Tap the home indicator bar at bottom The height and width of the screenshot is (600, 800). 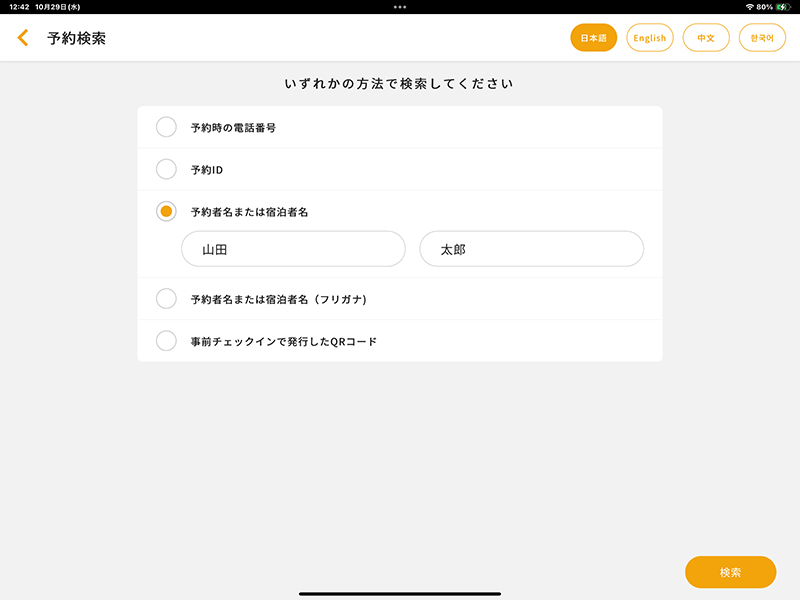[x=400, y=591]
